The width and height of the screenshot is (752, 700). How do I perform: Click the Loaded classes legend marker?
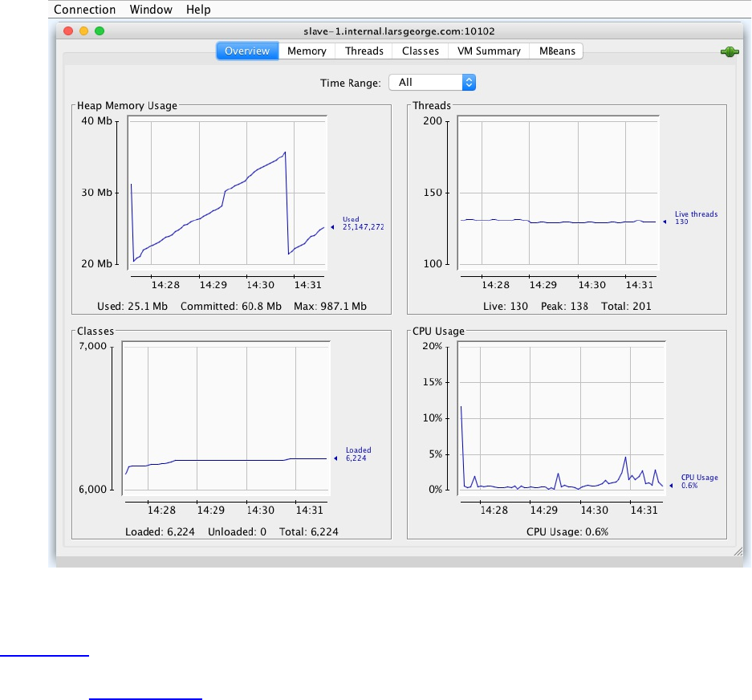(x=335, y=458)
